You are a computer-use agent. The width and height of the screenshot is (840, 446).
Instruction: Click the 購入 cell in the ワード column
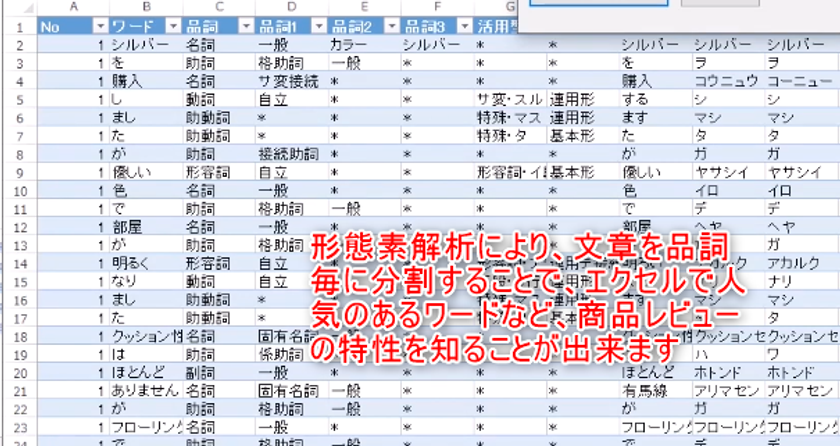pyautogui.click(x=146, y=81)
